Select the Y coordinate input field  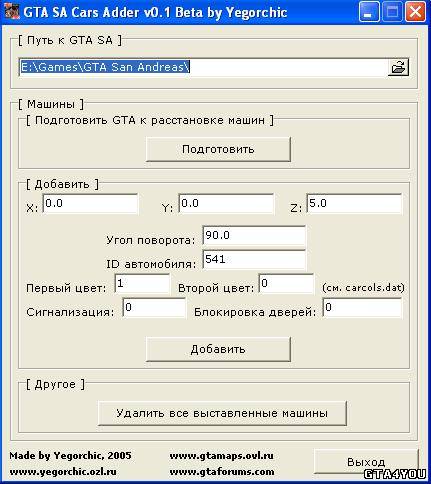226,203
